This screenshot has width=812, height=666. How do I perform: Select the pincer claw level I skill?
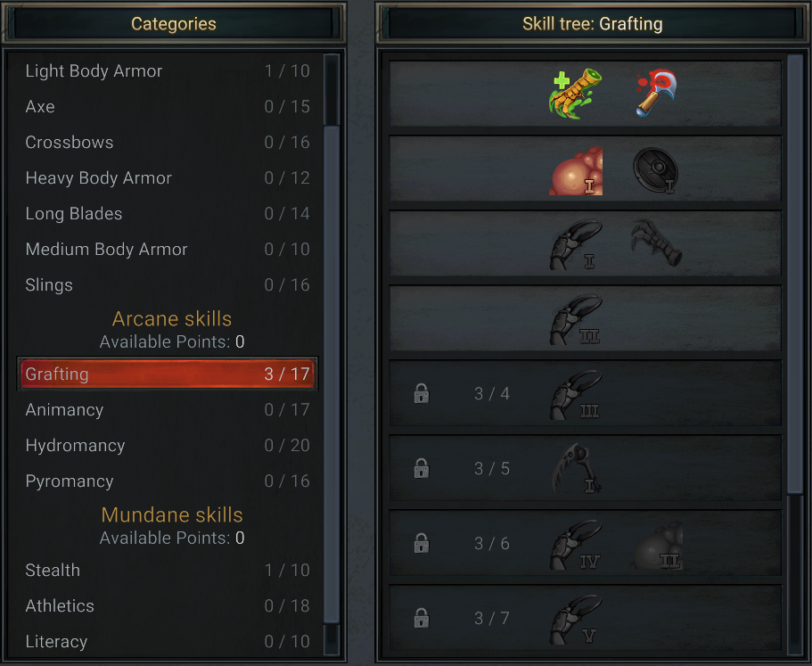pos(575,245)
